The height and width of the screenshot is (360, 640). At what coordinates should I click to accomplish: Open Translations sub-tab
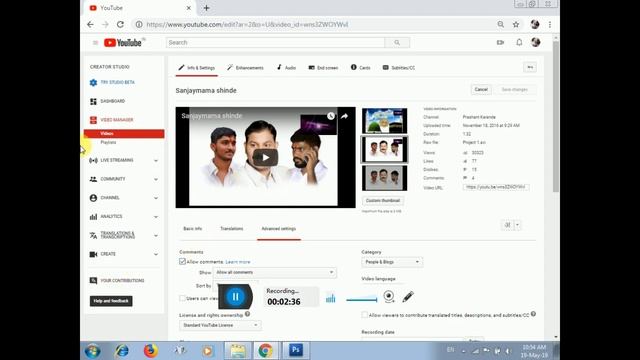point(231,229)
